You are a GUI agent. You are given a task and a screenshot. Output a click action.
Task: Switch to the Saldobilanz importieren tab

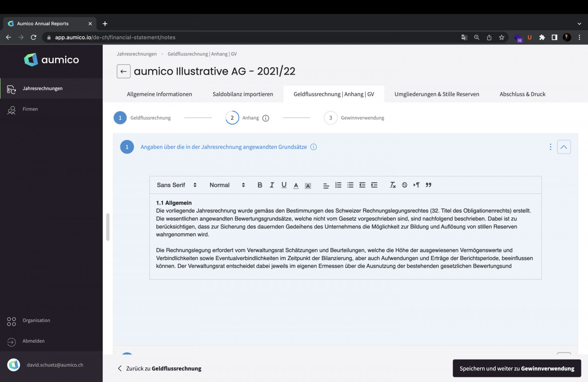[x=243, y=94]
